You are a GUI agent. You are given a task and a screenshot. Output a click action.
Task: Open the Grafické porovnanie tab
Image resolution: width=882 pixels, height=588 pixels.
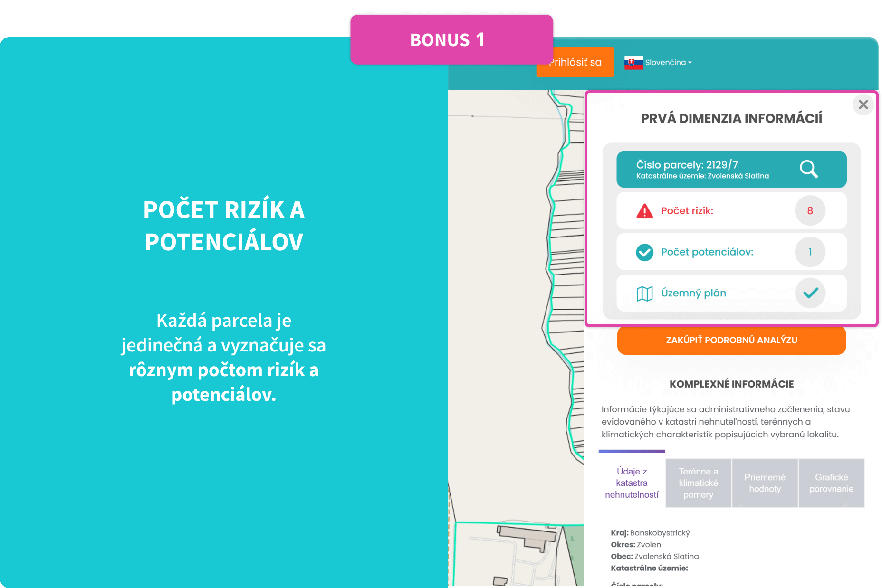(831, 483)
